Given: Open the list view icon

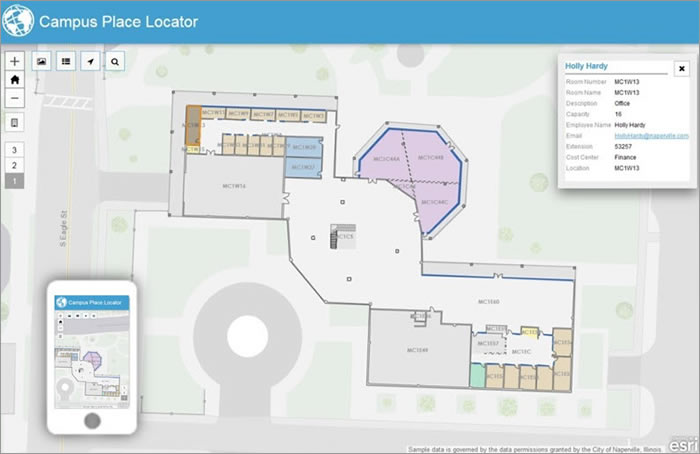Looking at the screenshot, I should pyautogui.click(x=66, y=61).
